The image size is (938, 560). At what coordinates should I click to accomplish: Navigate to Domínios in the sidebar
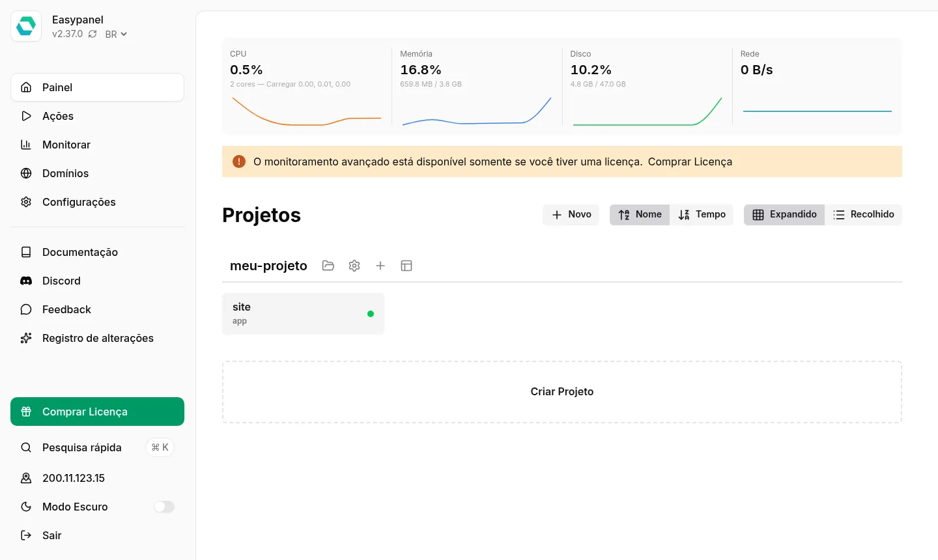tap(97, 173)
